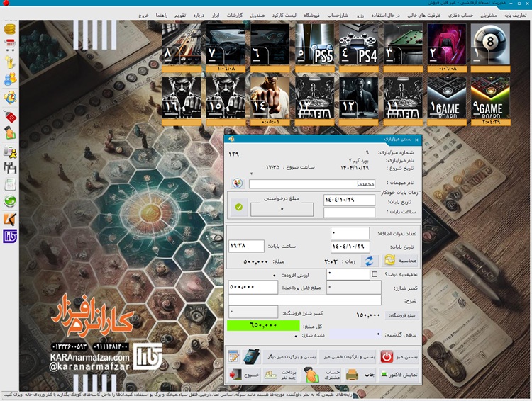Select table 1 eight-ball thumbnail
The image size is (532, 401).
coord(490,44)
